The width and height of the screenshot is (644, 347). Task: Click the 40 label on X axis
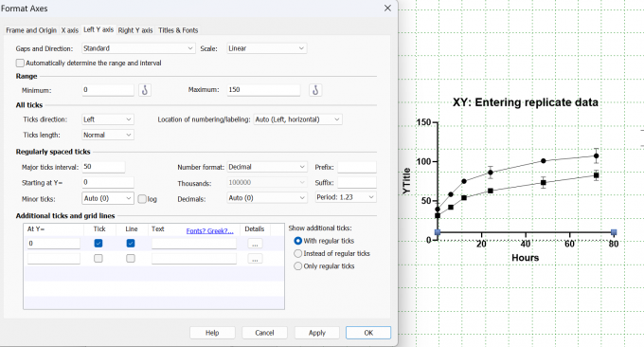tap(526, 244)
